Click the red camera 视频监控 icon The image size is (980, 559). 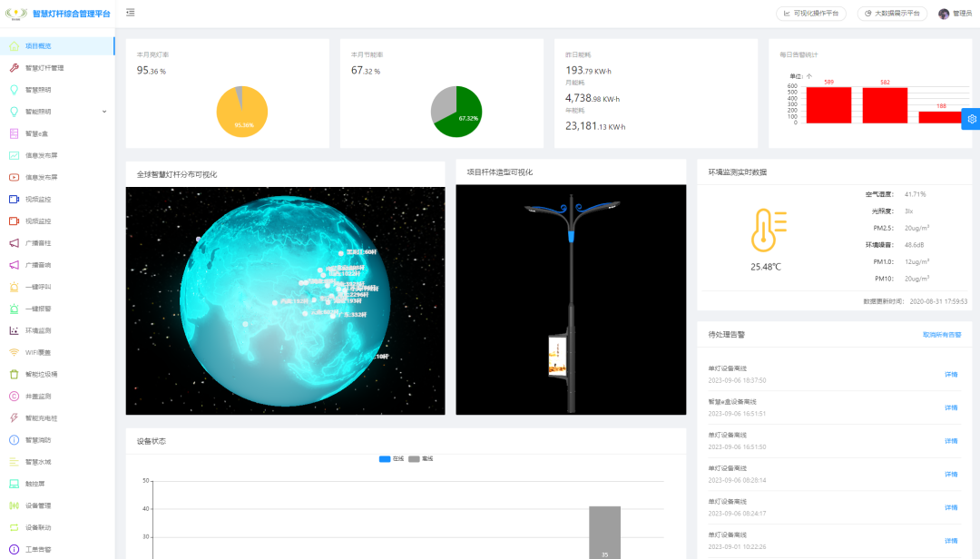[x=14, y=221]
